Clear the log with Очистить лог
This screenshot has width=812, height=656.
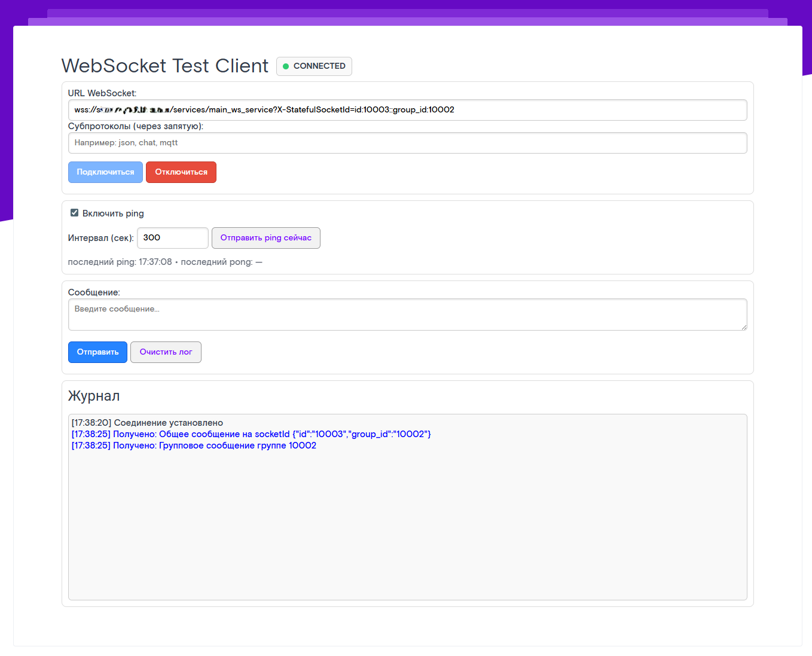point(166,352)
